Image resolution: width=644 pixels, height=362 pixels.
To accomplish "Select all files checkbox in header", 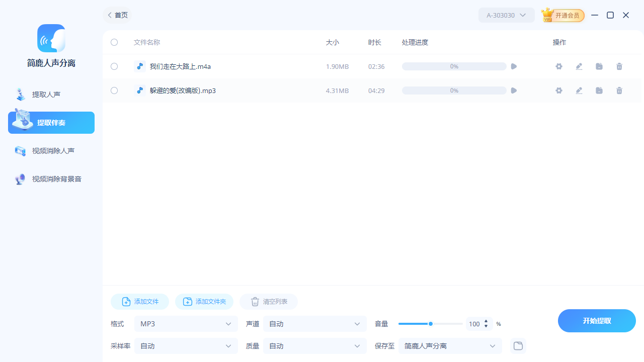I will [x=114, y=42].
